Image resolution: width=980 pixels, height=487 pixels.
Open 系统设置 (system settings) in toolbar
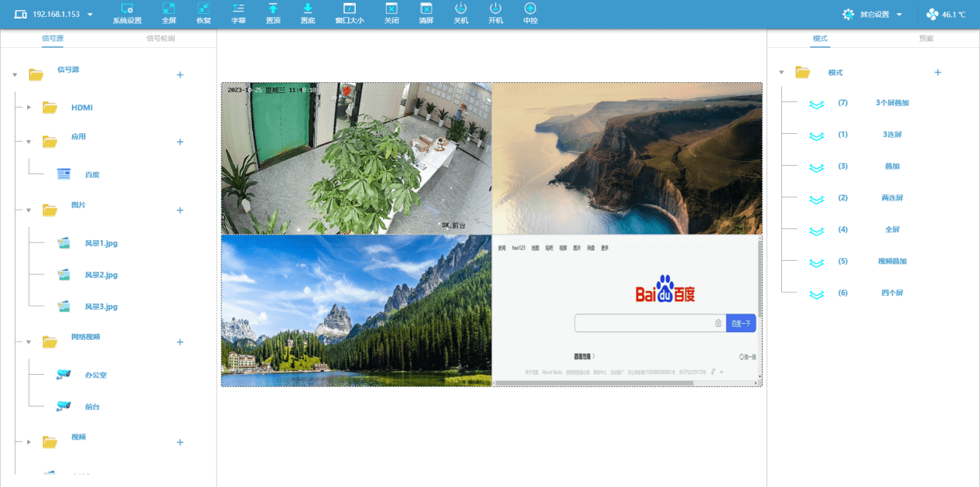127,13
